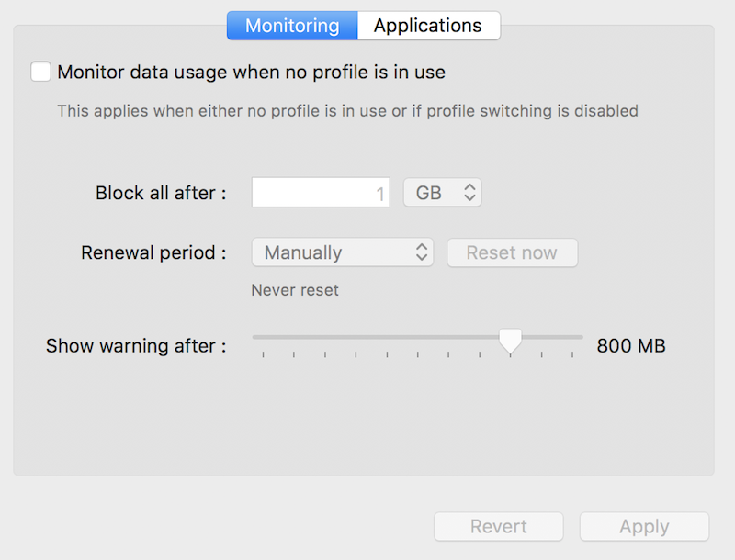735x560 pixels.
Task: Click the warning slider thumb
Action: pyautogui.click(x=510, y=341)
